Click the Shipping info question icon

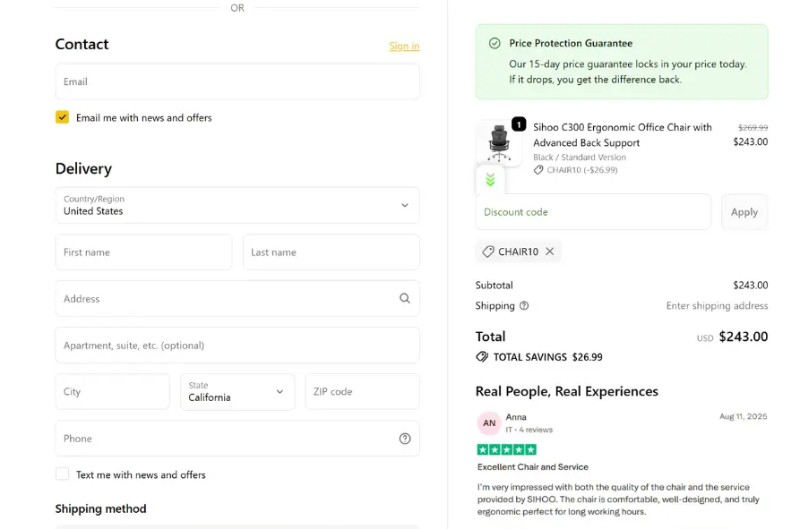524,306
